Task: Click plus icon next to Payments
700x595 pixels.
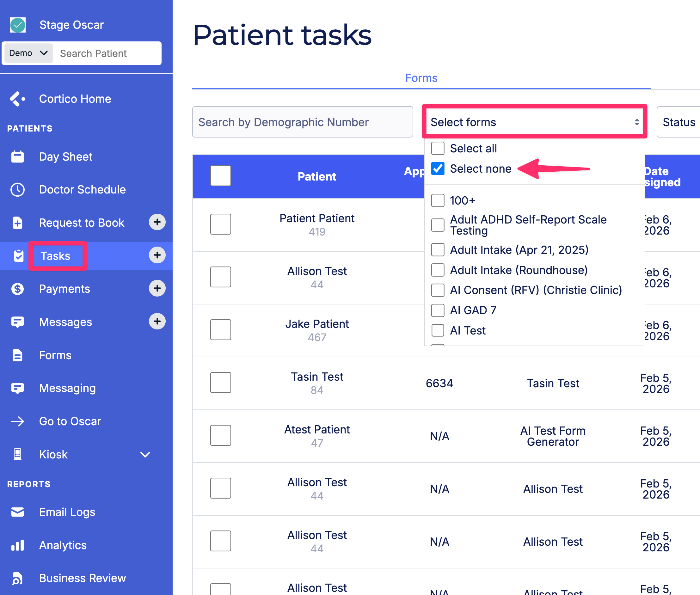Action: 157,288
